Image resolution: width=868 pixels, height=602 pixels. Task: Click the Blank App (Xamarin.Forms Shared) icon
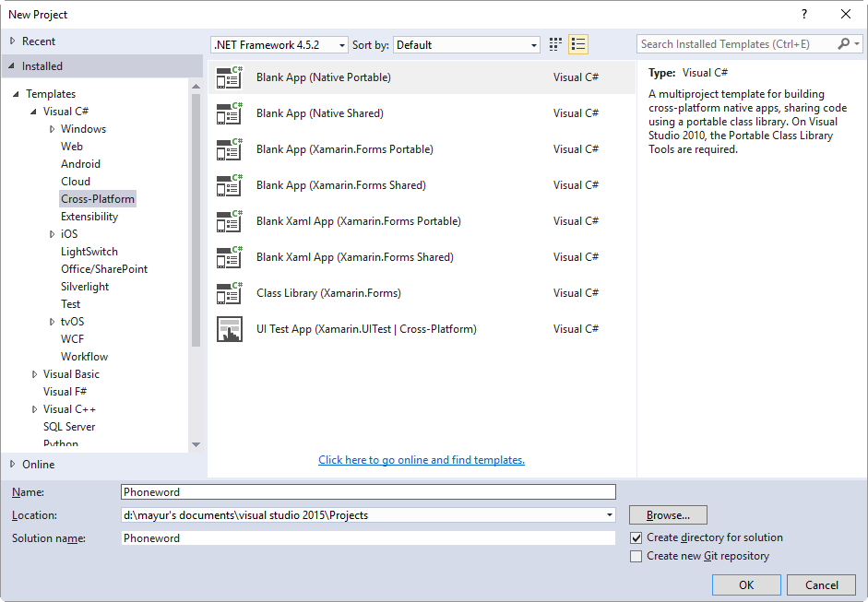229,185
